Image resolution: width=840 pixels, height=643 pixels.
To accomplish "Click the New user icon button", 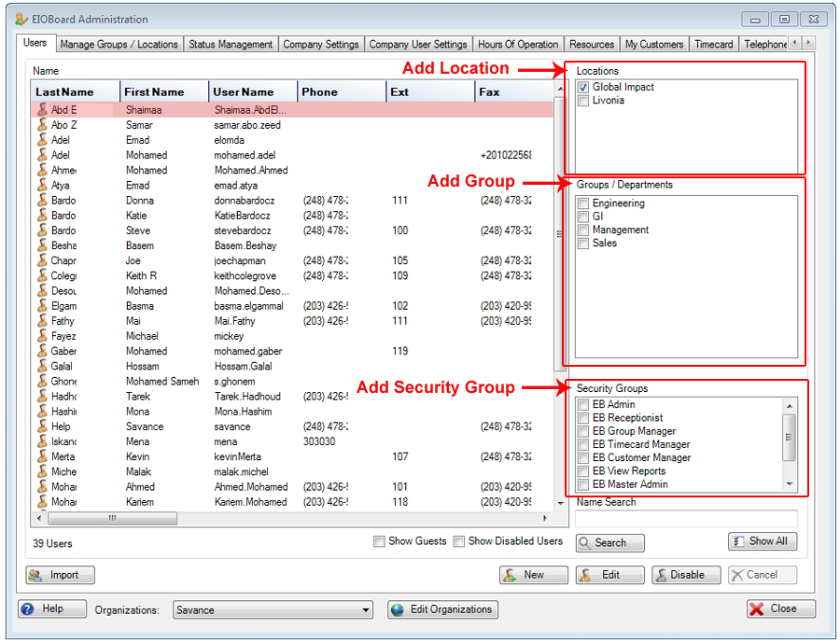I will (511, 575).
